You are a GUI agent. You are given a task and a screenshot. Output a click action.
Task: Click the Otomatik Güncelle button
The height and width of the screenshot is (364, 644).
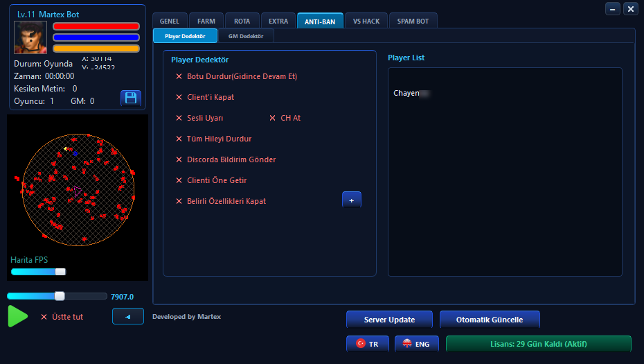click(x=490, y=320)
